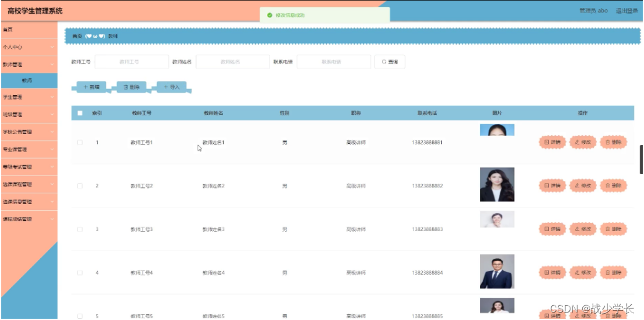
Task: Expand the 专业课管理 sidebar chevron
Action: [x=52, y=149]
